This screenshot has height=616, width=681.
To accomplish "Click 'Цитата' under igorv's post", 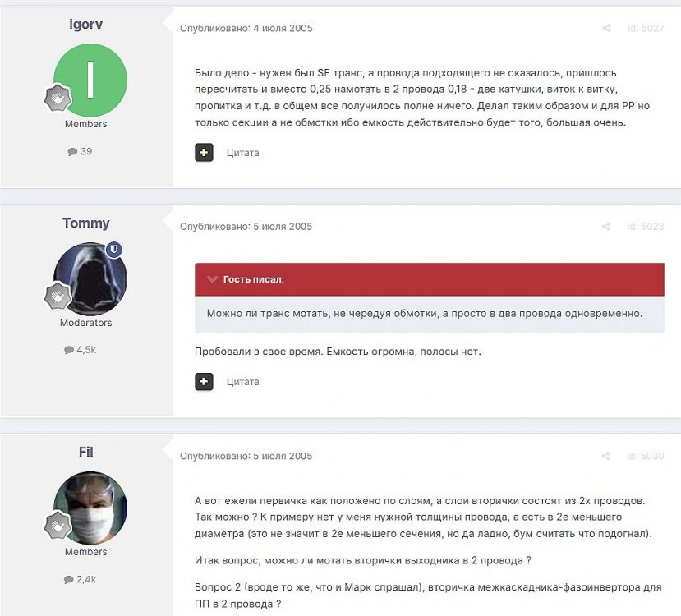I will click(243, 153).
